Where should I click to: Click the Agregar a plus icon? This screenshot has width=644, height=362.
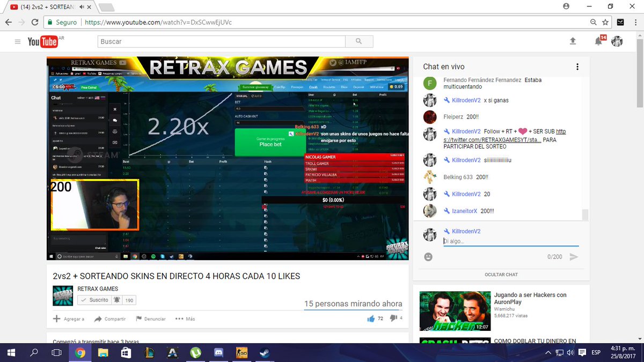(x=56, y=319)
